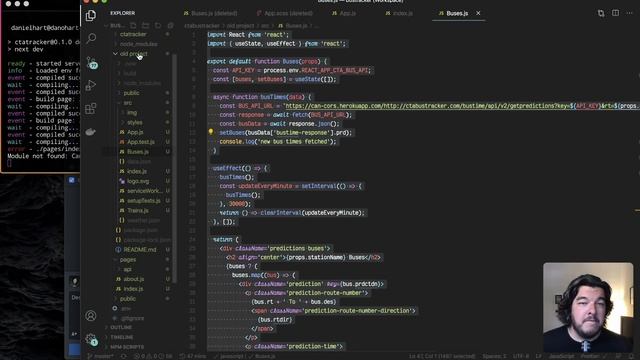Open Trains.js in the file tree

pos(138,211)
